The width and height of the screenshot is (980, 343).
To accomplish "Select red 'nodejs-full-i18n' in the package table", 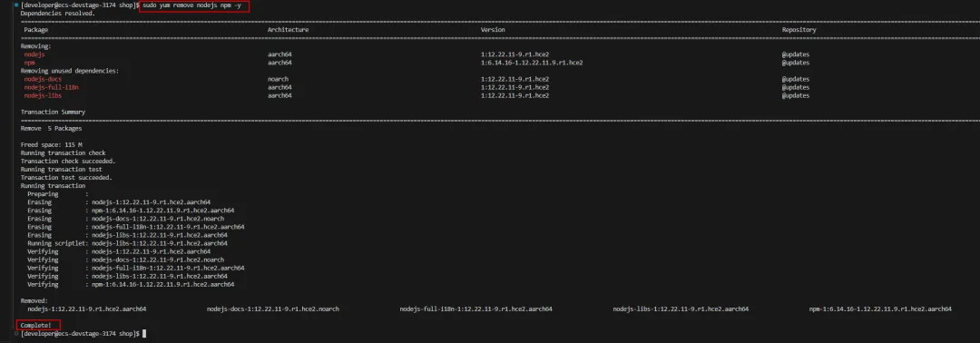I will (x=51, y=87).
